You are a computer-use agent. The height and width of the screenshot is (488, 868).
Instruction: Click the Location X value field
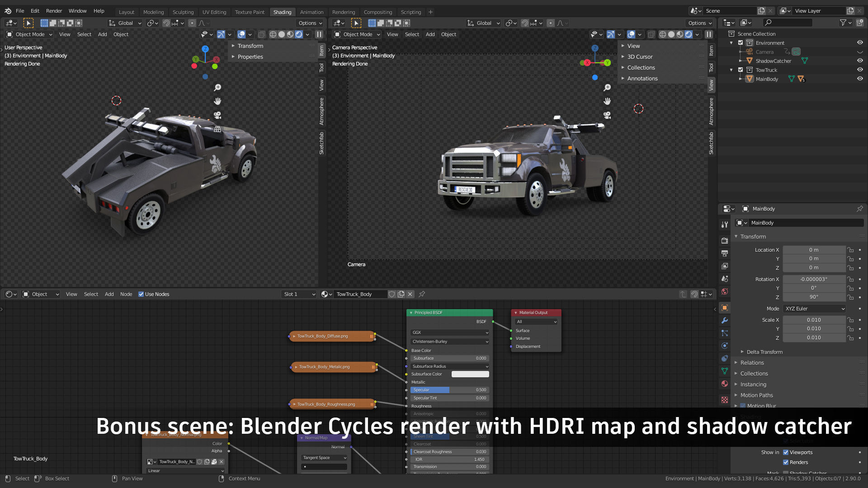[x=813, y=250]
